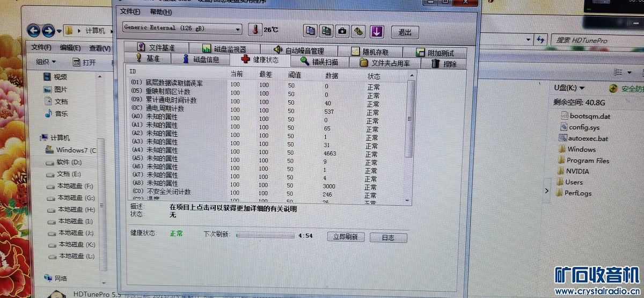The width and height of the screenshot is (644, 298).
Task: Click the second copy screenshot toolbar icon
Action: tap(326, 31)
